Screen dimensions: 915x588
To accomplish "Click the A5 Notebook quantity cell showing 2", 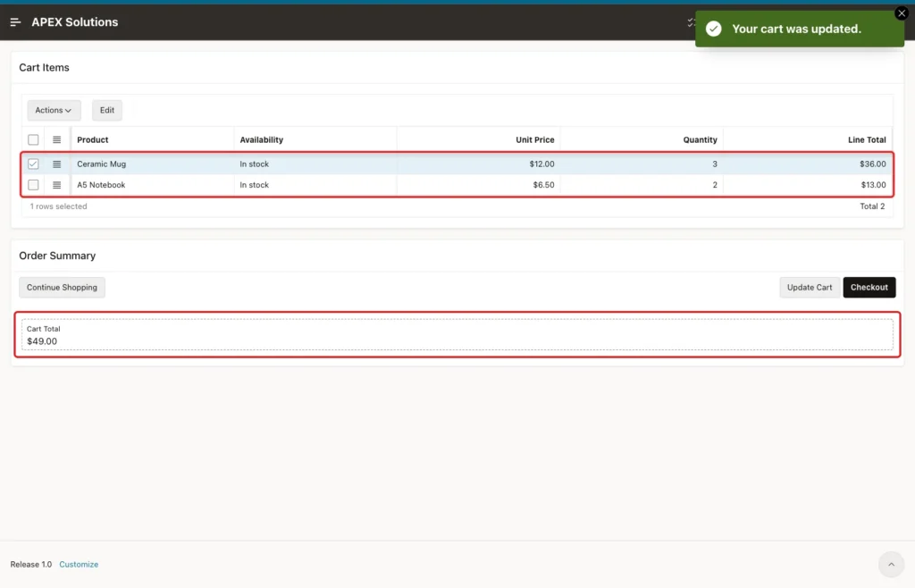I will click(642, 185).
